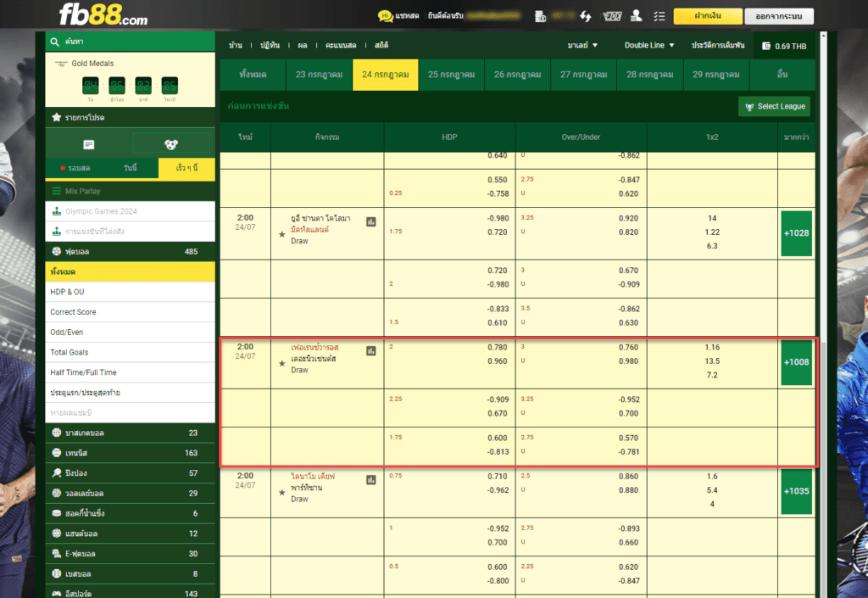
Task: Open the odds type dropdown มาเลย์
Action: [582, 46]
